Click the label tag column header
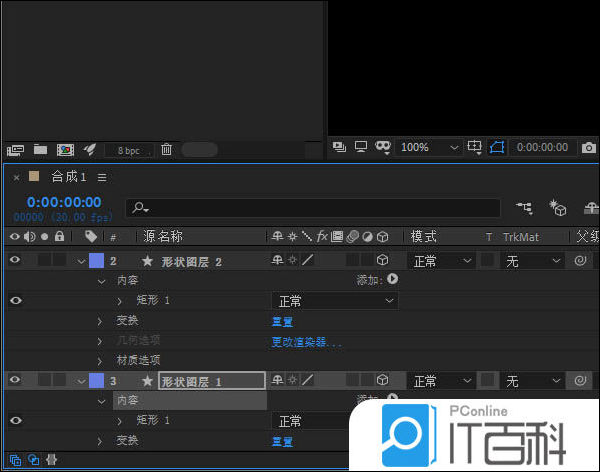The image size is (600, 472). 91,237
